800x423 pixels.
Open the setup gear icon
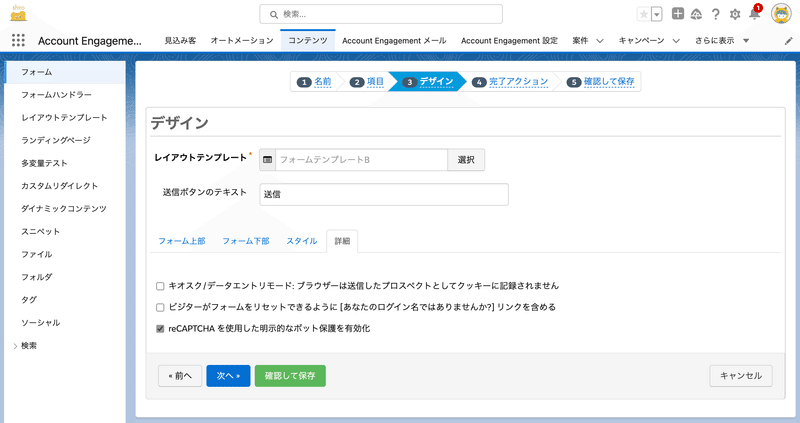(735, 14)
